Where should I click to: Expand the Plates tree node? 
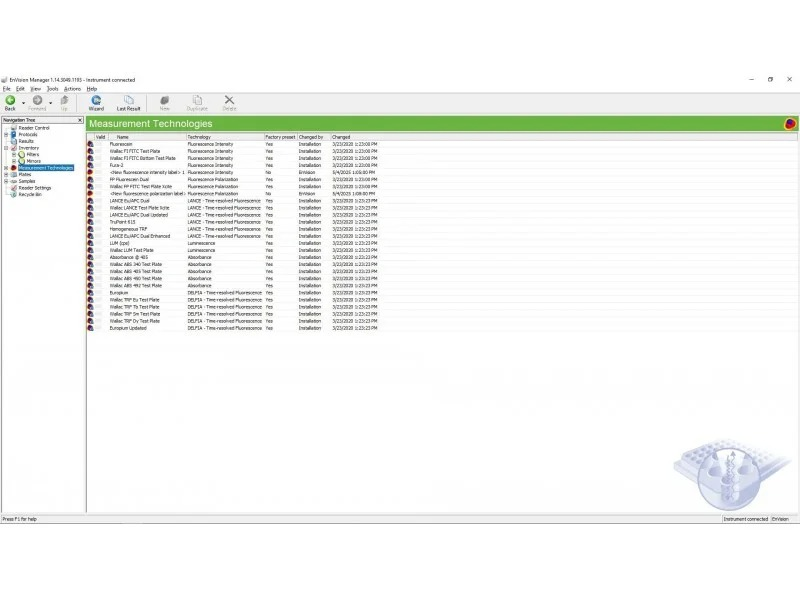click(x=6, y=174)
